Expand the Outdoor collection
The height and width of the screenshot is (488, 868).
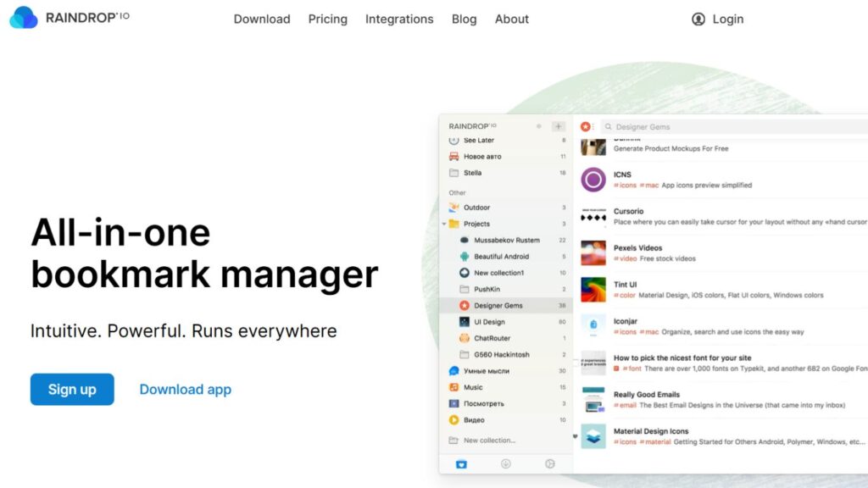click(x=444, y=206)
